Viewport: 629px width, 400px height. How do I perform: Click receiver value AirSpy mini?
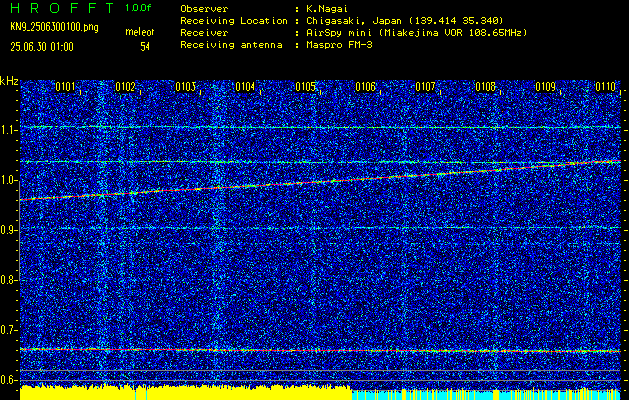point(417,32)
